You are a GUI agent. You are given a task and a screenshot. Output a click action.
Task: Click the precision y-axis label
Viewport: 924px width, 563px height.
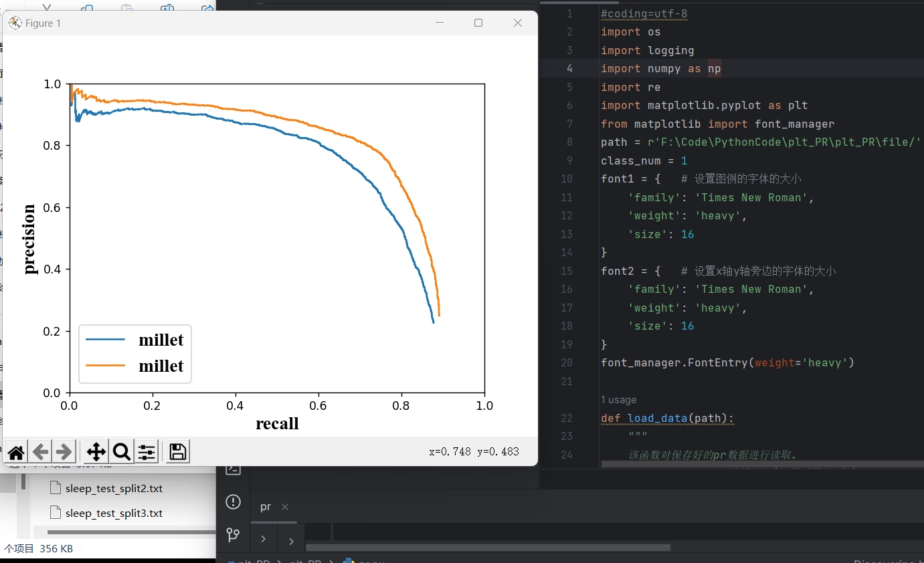(29, 239)
